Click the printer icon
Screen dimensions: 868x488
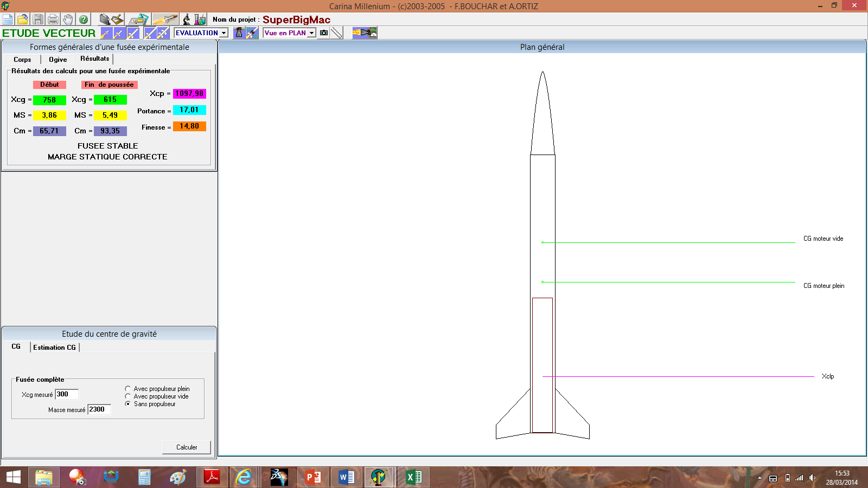click(x=53, y=20)
